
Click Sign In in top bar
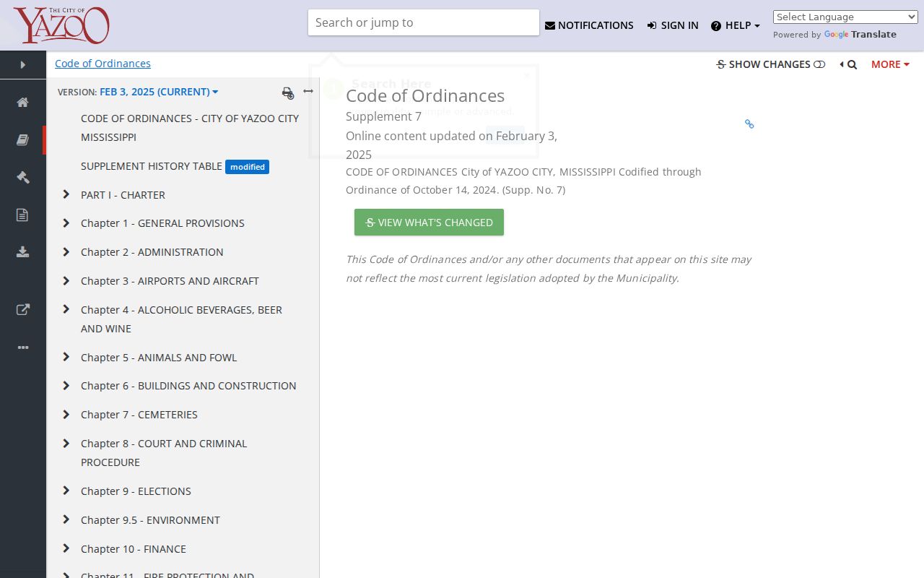(673, 25)
